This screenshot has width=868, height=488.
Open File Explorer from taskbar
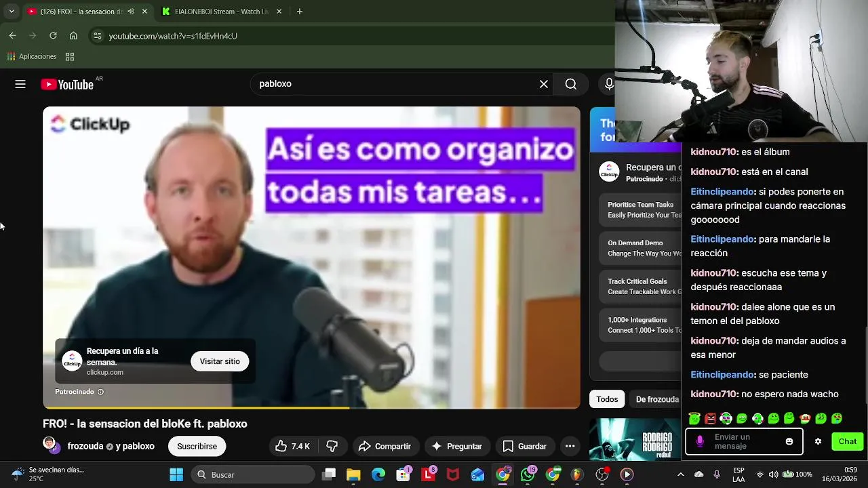[353, 474]
